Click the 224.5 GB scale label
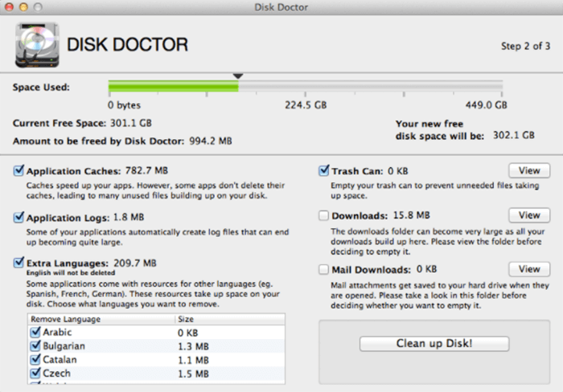Screen dimensions: 563x392 [306, 105]
